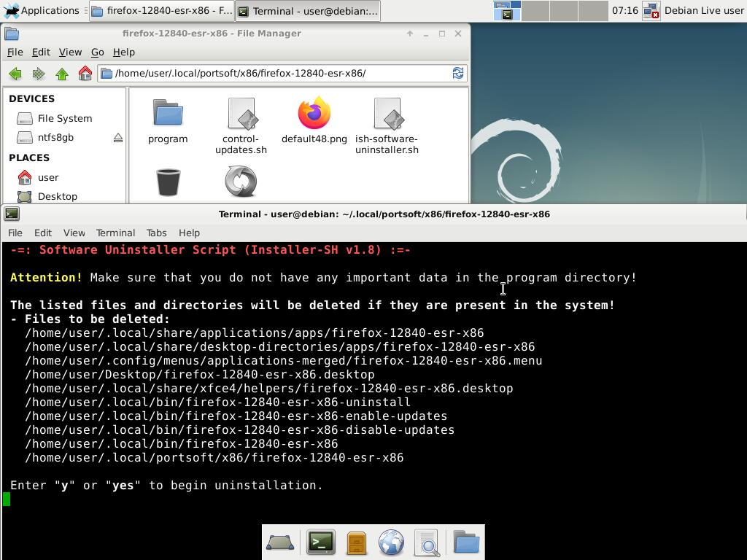The height and width of the screenshot is (560, 747).
Task: Launch terminal emulator from dock
Action: tap(321, 542)
